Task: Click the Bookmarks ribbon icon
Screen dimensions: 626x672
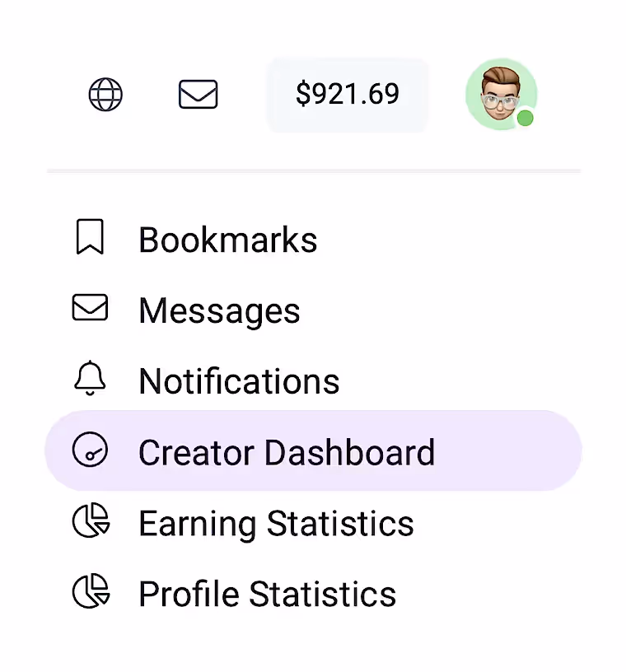Action: tap(89, 237)
